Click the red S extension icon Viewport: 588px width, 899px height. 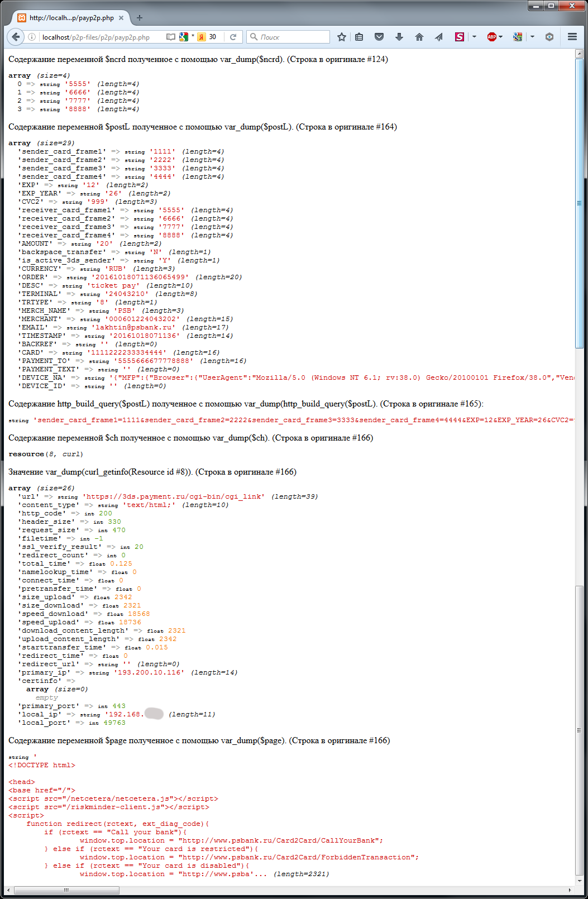point(460,37)
